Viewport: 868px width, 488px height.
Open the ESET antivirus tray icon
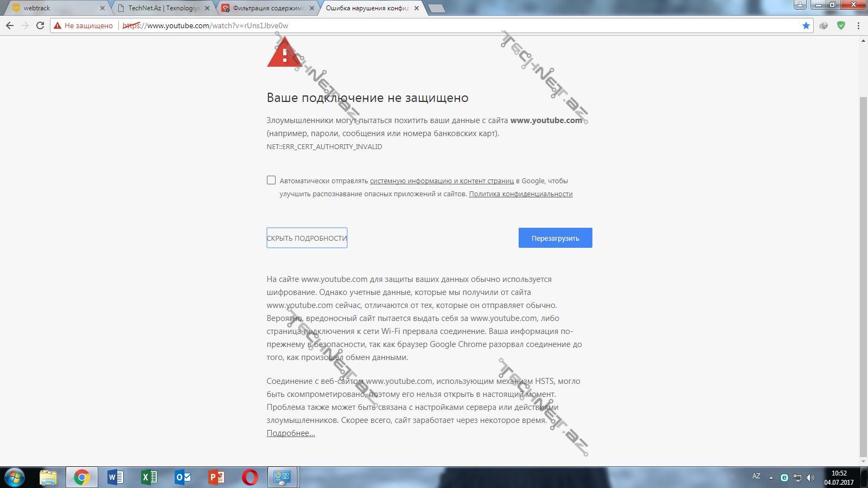(x=784, y=478)
